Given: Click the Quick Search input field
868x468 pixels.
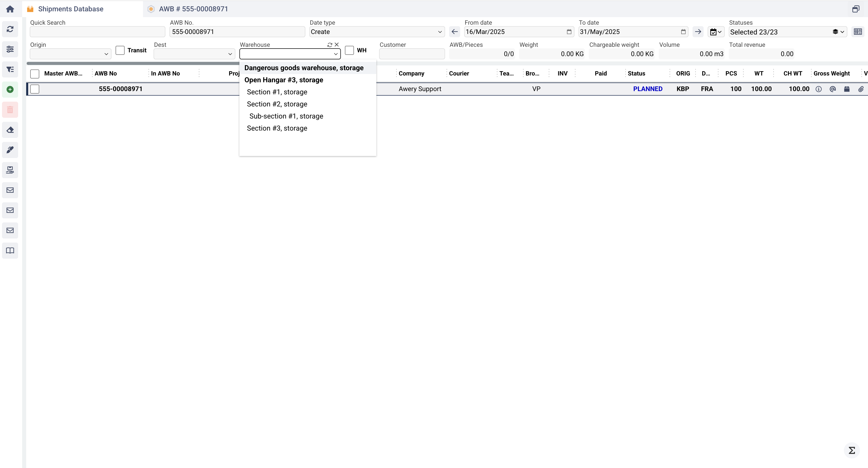Looking at the screenshot, I should (97, 32).
